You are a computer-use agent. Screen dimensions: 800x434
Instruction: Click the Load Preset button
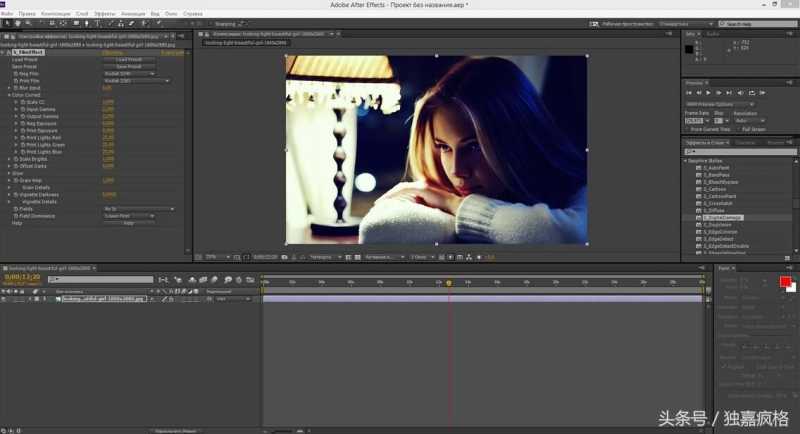[128, 59]
